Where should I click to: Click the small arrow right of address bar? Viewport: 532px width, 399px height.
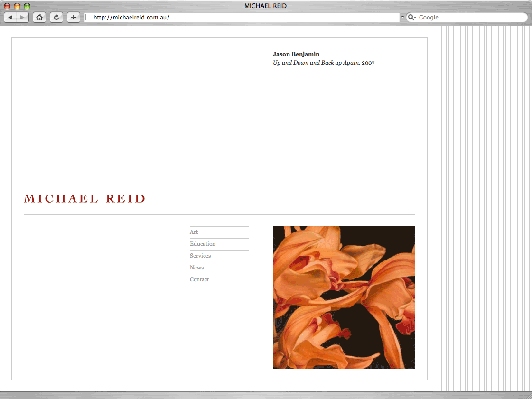(403, 17)
